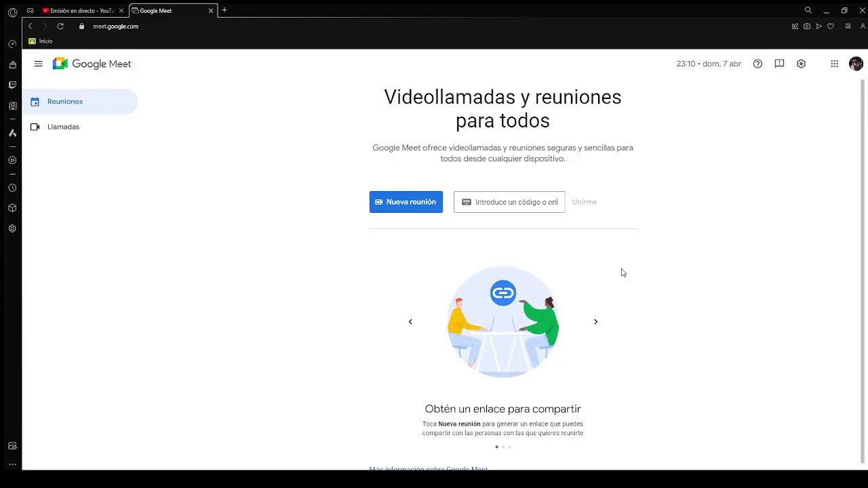The image size is (868, 488).
Task: Click the Google Meet logo
Action: coord(92,64)
